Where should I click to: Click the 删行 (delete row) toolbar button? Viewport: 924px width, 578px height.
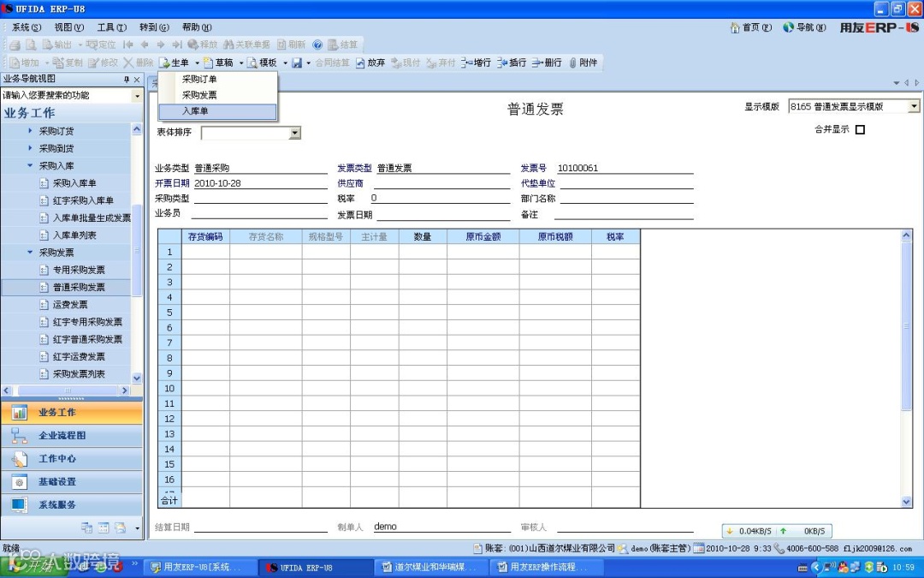pos(547,63)
